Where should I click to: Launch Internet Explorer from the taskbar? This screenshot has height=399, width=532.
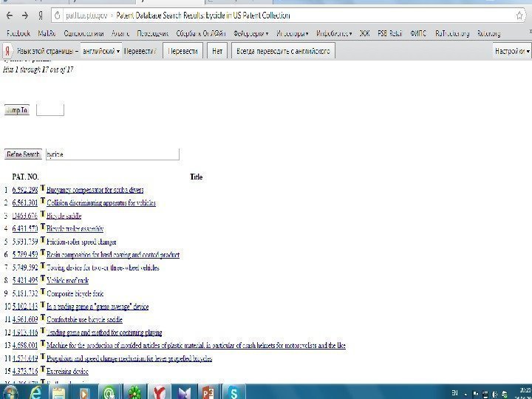click(35, 392)
